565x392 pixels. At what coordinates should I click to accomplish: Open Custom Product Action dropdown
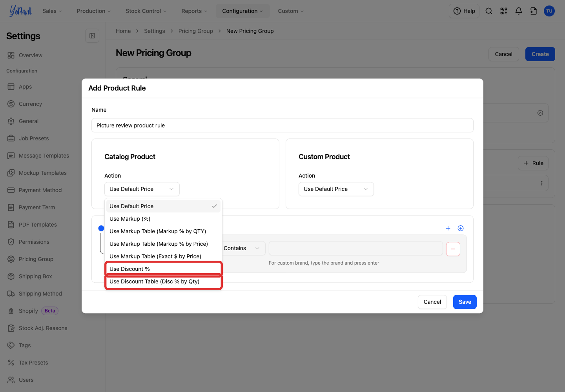click(x=336, y=189)
